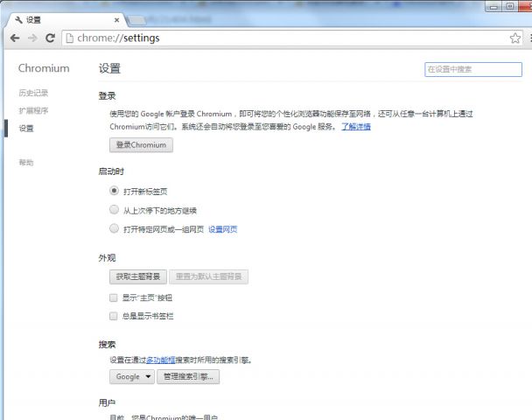Enable 总是显示书签栏 checkbox

coord(114,316)
